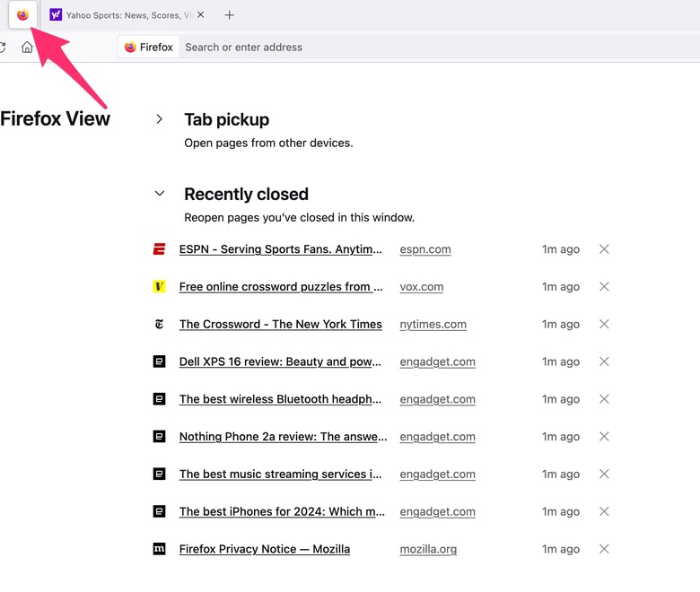Click 1m ago on the mozilla.org row
Image resolution: width=700 pixels, height=592 pixels.
tap(561, 549)
